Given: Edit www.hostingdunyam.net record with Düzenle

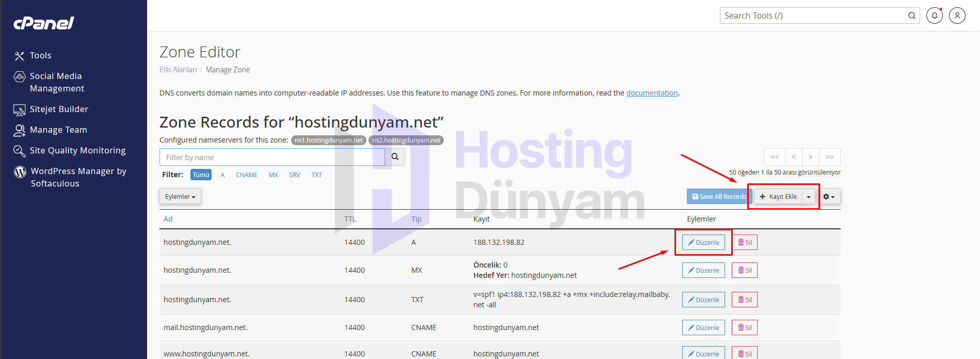Looking at the screenshot, I should (x=703, y=353).
